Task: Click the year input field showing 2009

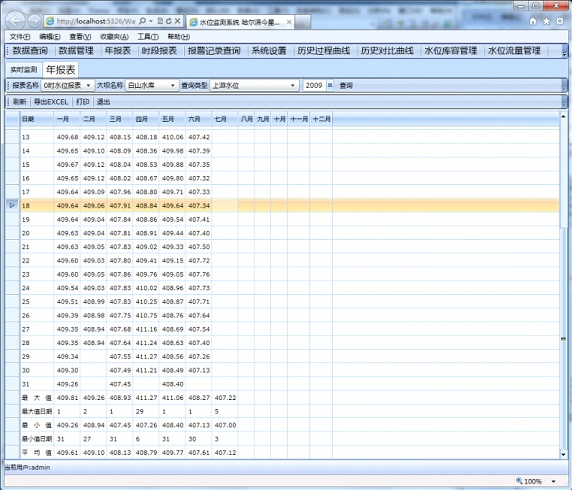Action: click(314, 85)
